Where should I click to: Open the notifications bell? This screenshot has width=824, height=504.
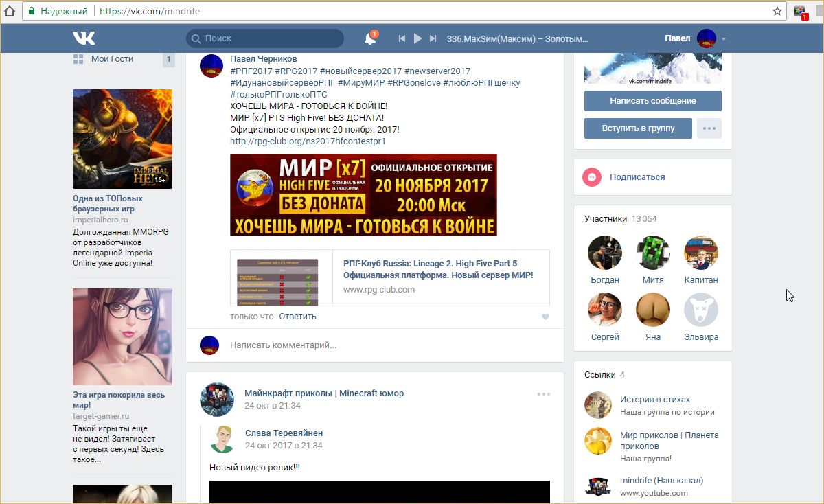click(370, 38)
